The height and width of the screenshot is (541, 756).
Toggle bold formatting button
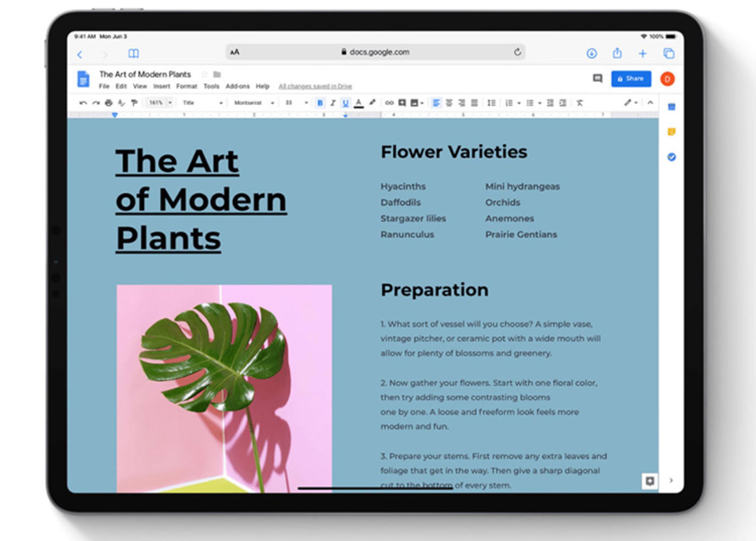click(x=320, y=103)
